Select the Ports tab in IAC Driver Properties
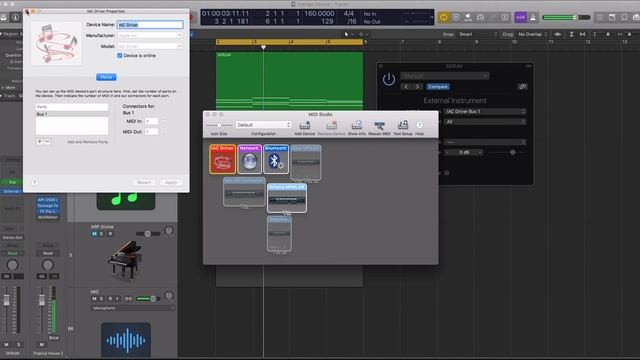Screen dimensions: 640x360 tap(106, 77)
